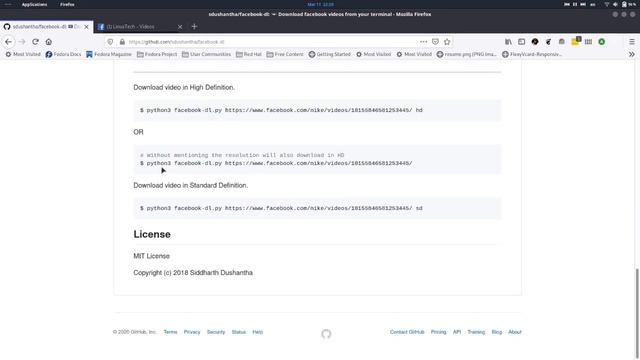Click the License heading

point(152,234)
